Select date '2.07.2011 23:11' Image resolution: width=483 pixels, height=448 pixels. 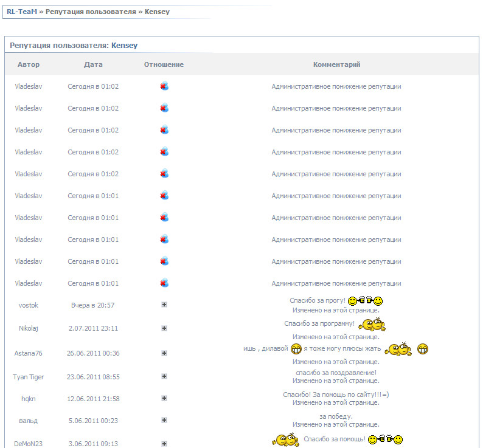tap(93, 328)
